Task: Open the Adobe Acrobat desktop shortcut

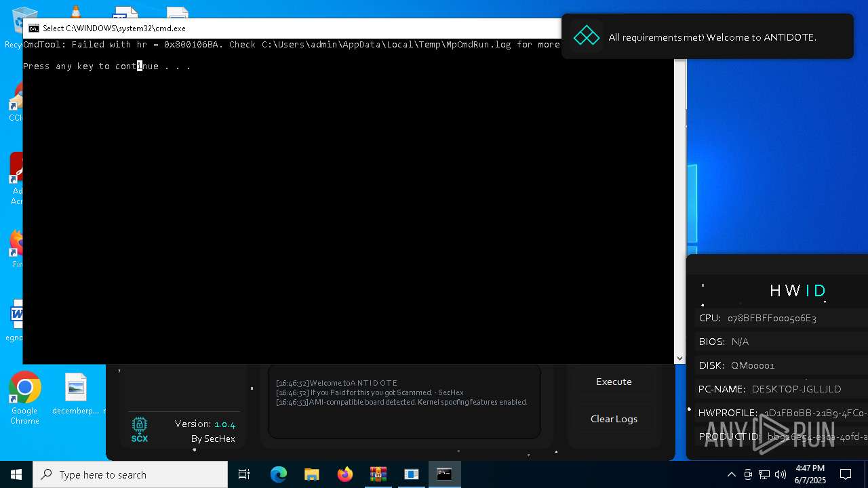Action: [x=16, y=178]
